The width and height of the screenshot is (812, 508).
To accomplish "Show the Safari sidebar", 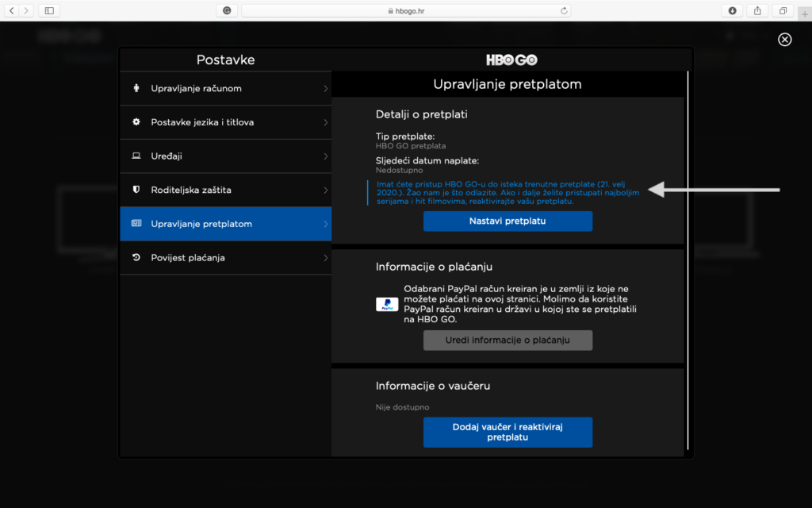I will [x=49, y=10].
